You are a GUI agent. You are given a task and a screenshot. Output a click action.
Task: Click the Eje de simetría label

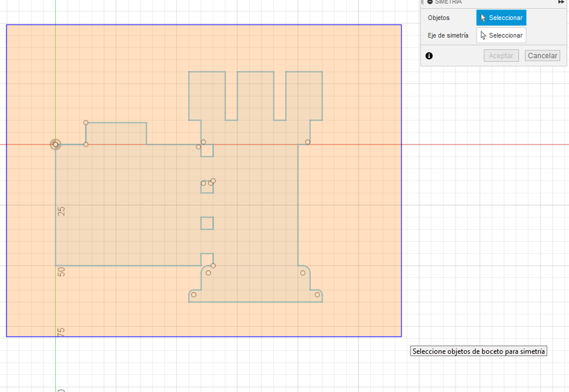click(448, 35)
